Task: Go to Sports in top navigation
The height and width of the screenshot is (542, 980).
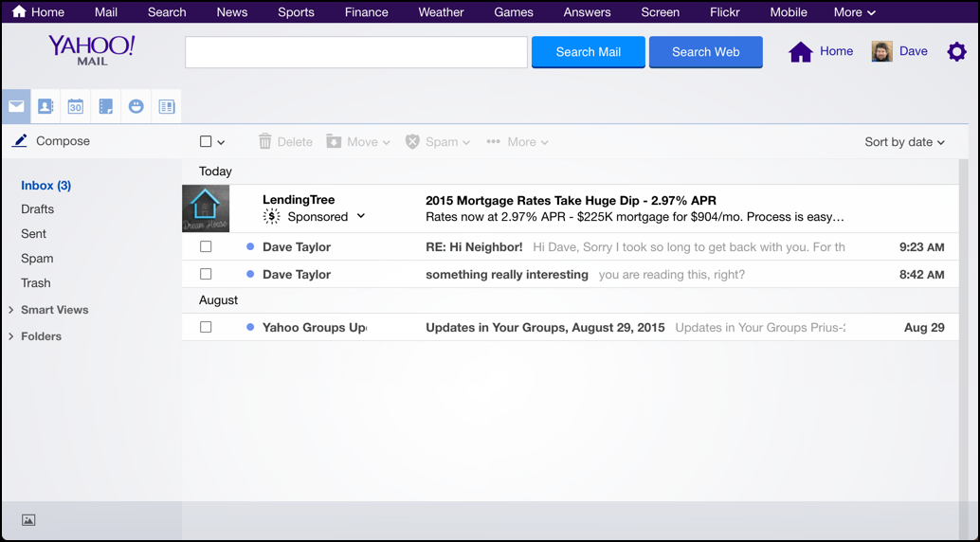Action: (296, 12)
